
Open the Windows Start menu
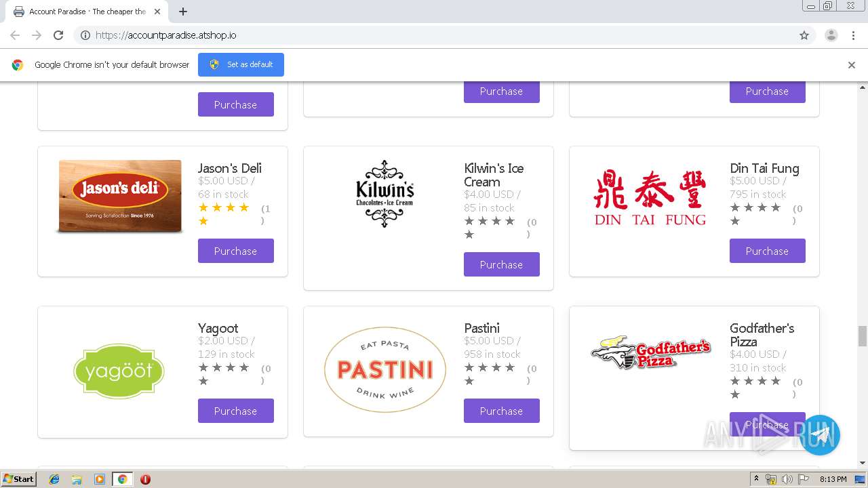click(x=19, y=479)
